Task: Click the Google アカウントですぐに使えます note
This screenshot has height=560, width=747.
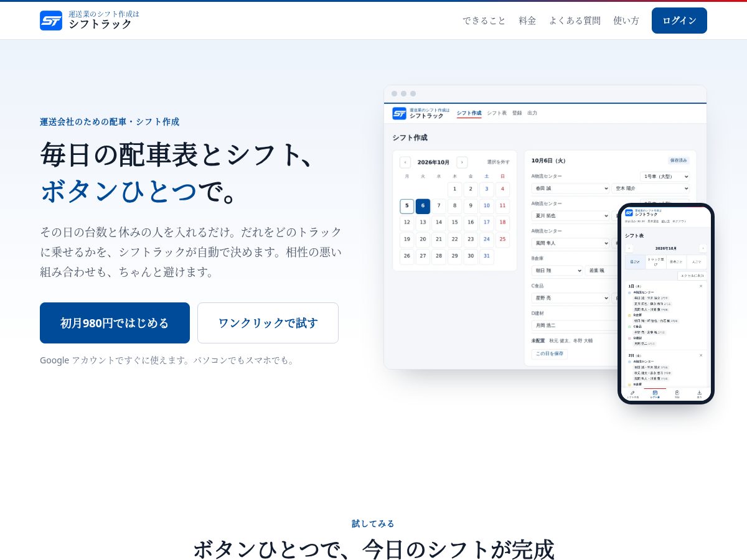Action: (168, 360)
